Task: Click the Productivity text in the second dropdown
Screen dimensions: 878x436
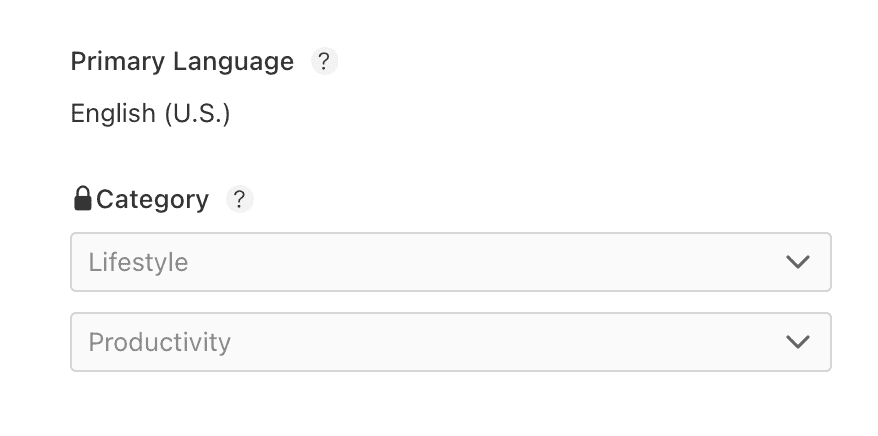Action: [x=159, y=343]
